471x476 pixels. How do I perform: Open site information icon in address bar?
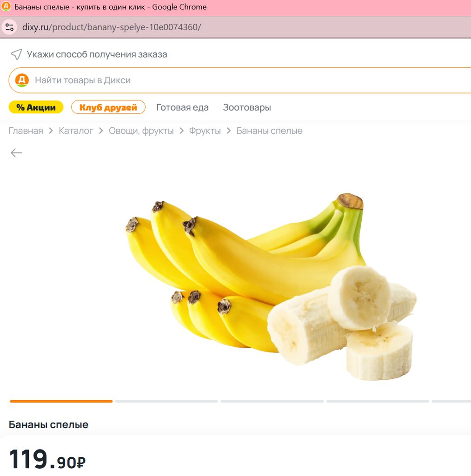coord(10,27)
